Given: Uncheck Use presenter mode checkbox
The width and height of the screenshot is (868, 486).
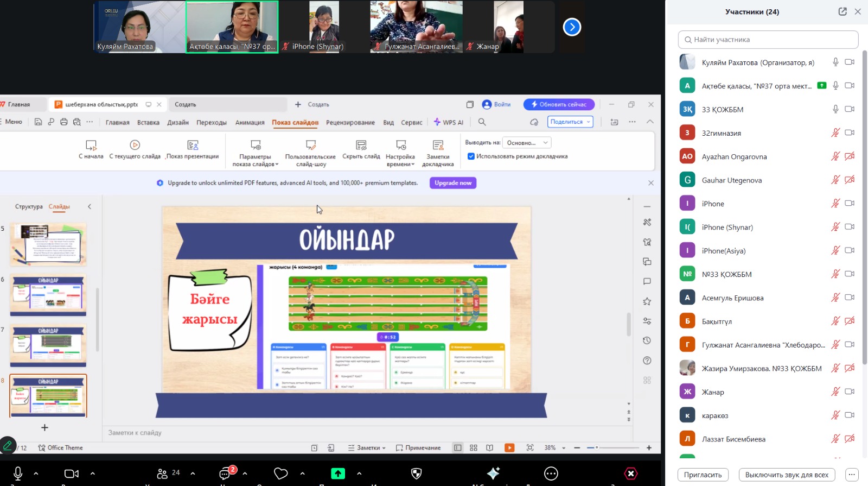Looking at the screenshot, I should coord(471,156).
